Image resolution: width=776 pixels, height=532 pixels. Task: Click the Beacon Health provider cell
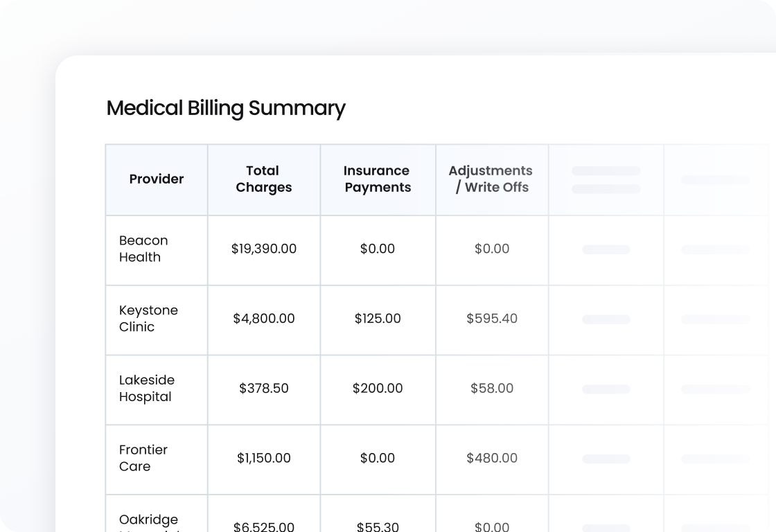click(x=143, y=249)
